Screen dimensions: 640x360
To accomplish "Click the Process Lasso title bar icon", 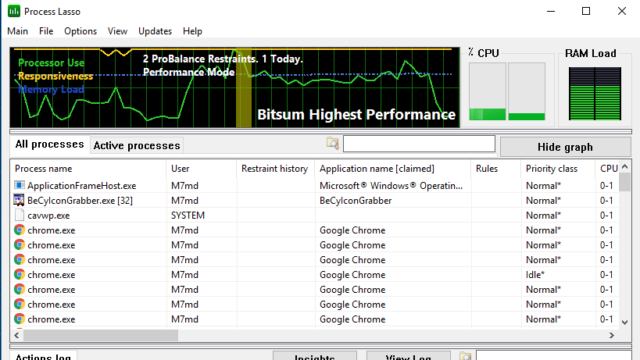I will pos(14,11).
